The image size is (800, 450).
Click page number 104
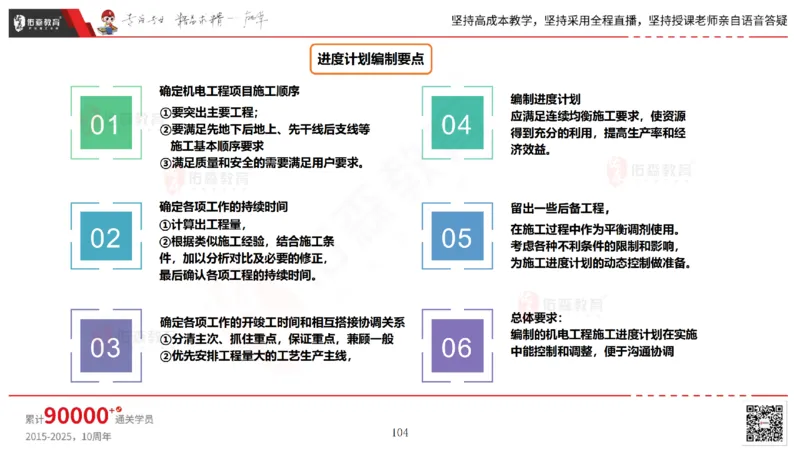click(400, 433)
